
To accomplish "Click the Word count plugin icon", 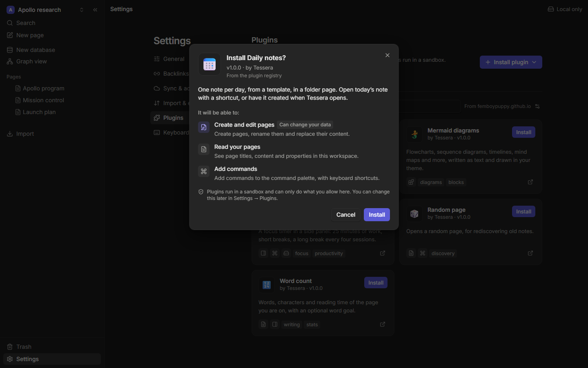I will click(267, 285).
